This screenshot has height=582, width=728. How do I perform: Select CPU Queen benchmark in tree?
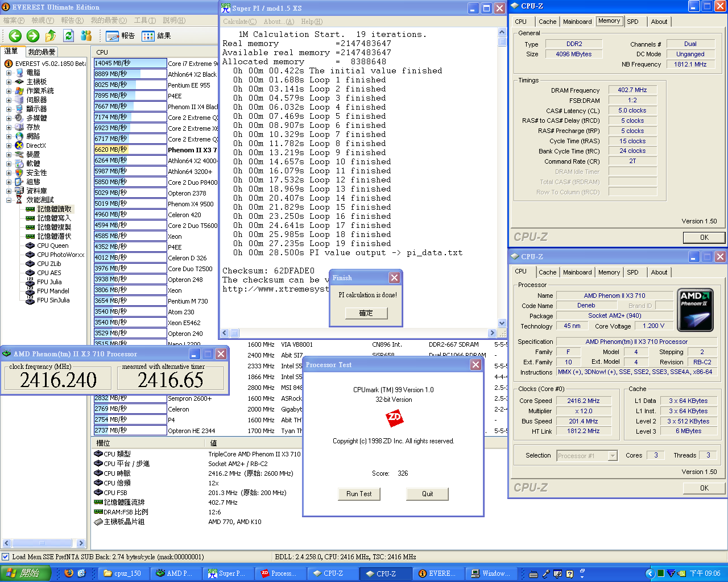click(x=52, y=246)
